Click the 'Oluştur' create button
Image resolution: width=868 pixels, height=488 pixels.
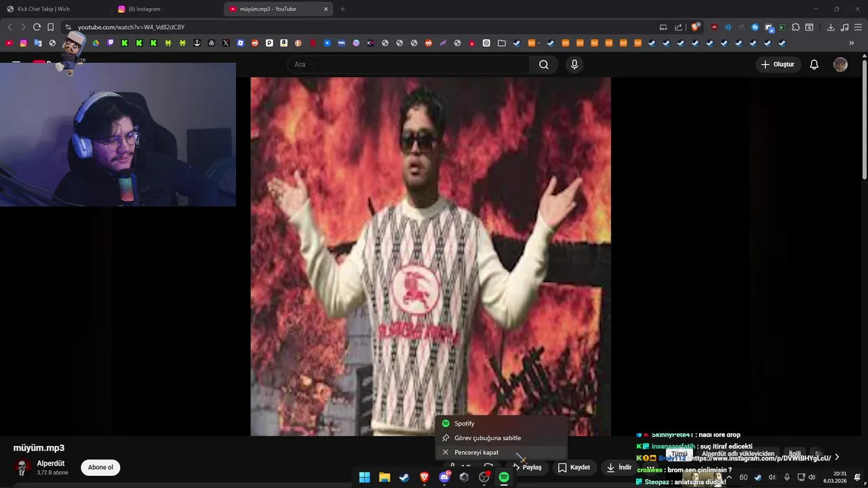777,64
